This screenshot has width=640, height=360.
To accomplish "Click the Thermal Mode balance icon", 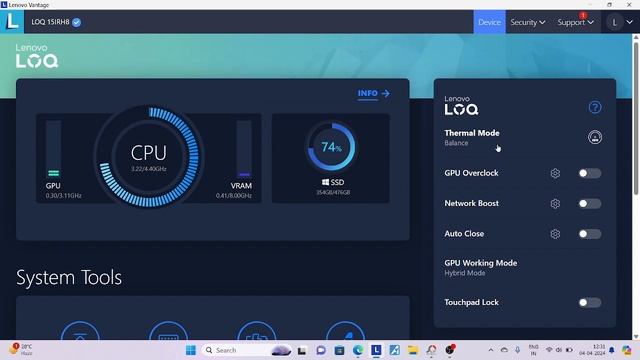I will pyautogui.click(x=595, y=137).
